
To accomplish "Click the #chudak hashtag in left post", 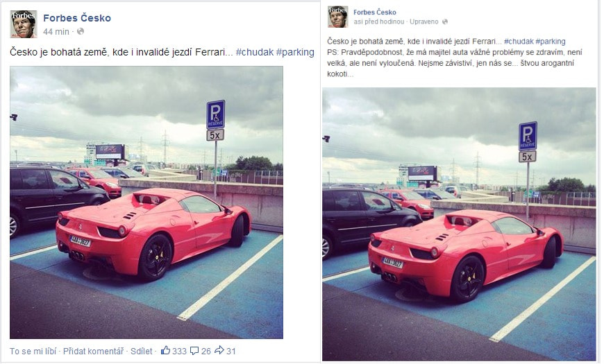I will click(255, 52).
